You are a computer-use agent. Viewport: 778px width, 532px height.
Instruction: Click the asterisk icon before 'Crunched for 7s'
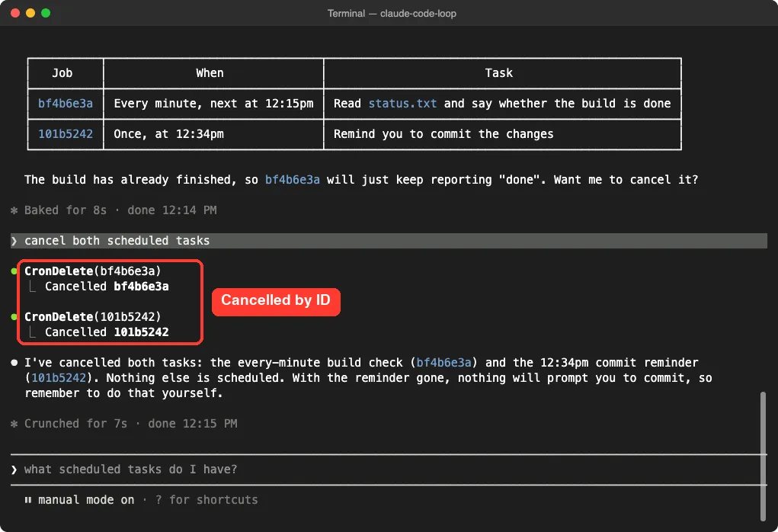14,424
